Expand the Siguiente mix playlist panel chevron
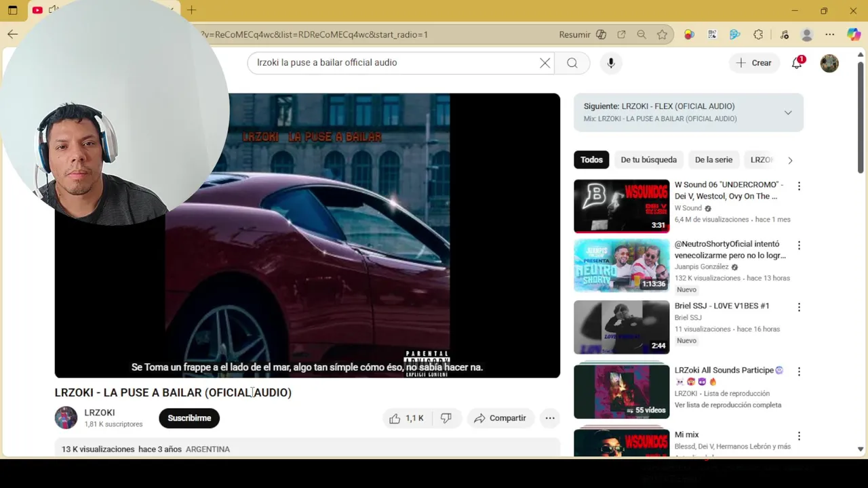868x488 pixels. click(x=788, y=113)
